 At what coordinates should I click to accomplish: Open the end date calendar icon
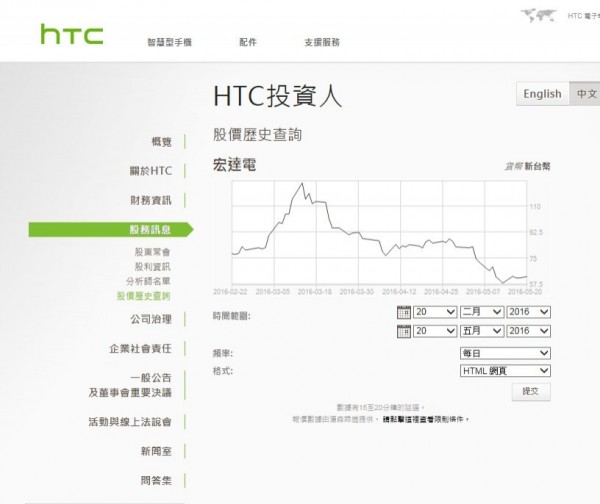pyautogui.click(x=404, y=331)
